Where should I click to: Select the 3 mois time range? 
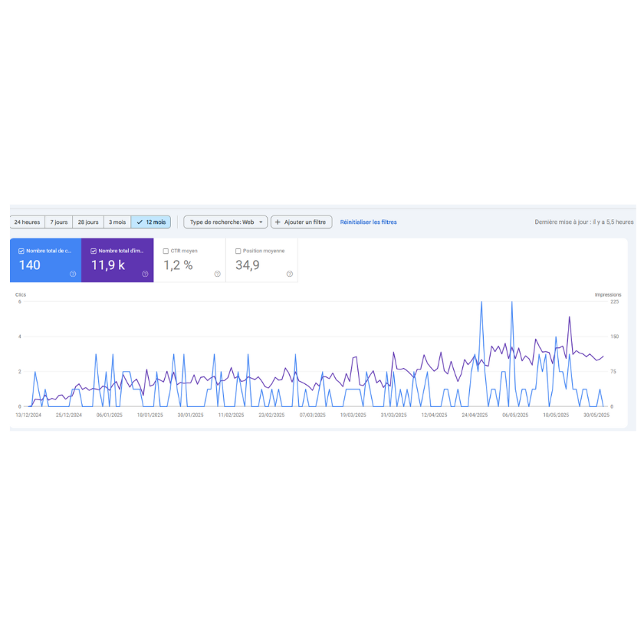point(117,222)
